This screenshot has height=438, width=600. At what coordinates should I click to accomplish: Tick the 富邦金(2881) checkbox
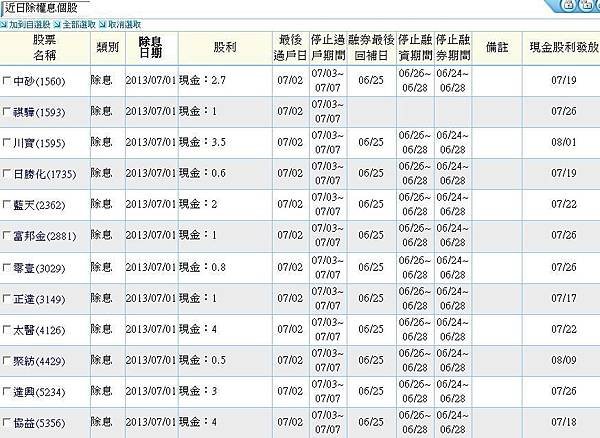click(x=6, y=236)
